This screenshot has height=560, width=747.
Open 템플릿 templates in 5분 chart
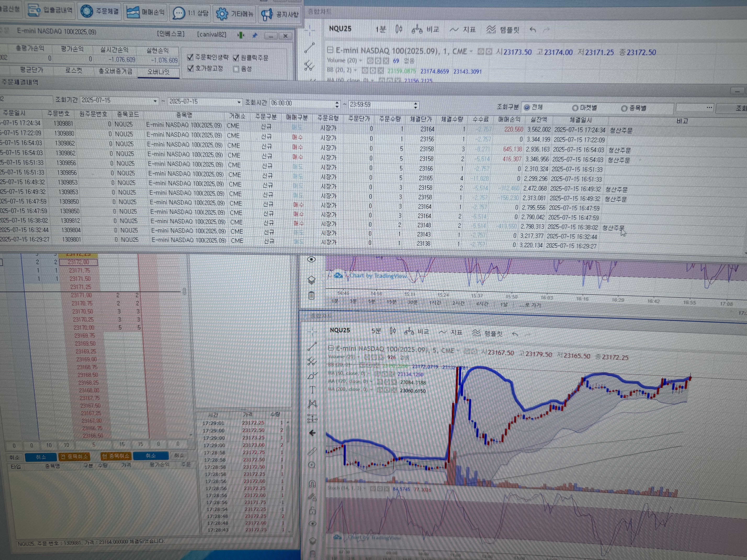pyautogui.click(x=487, y=333)
